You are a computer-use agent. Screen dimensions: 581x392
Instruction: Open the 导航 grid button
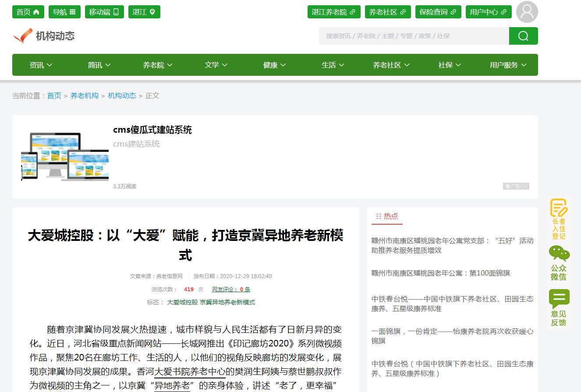click(x=64, y=12)
